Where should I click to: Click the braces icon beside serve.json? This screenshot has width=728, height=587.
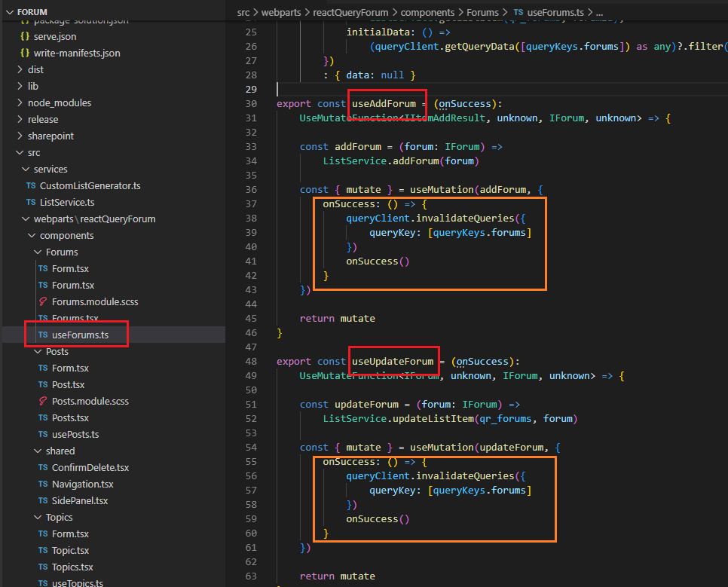pyautogui.click(x=25, y=36)
